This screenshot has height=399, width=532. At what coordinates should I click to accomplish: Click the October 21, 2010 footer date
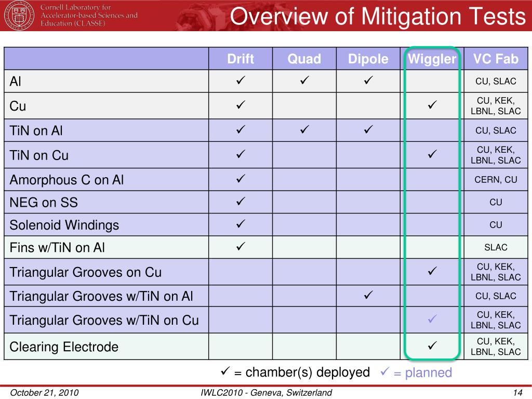(x=44, y=393)
